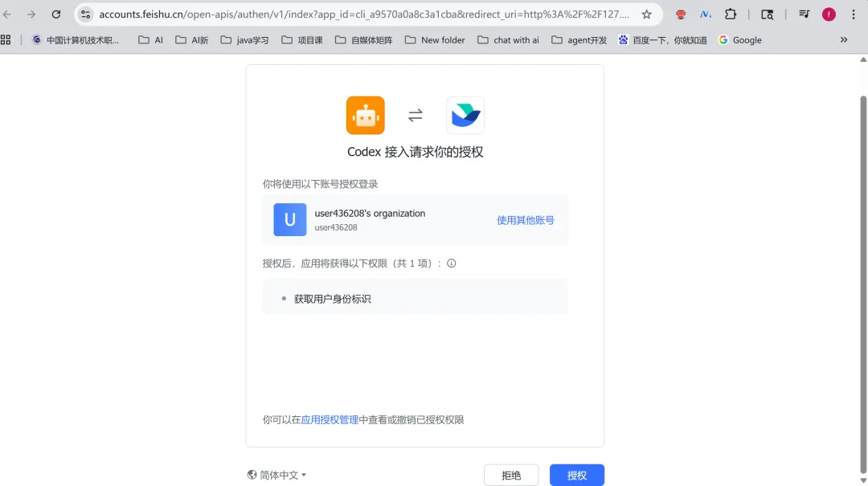Open the AI新 bookmark folder

191,40
